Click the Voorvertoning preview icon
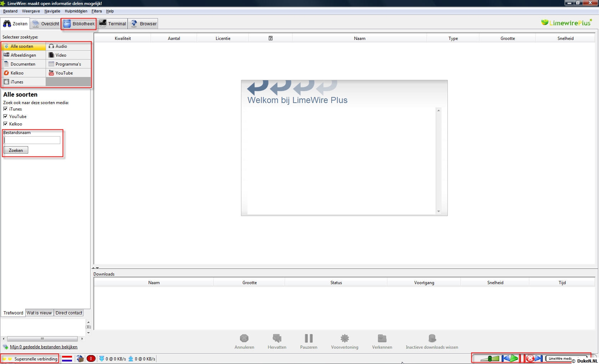Image resolution: width=599 pixels, height=364 pixels. (x=345, y=338)
